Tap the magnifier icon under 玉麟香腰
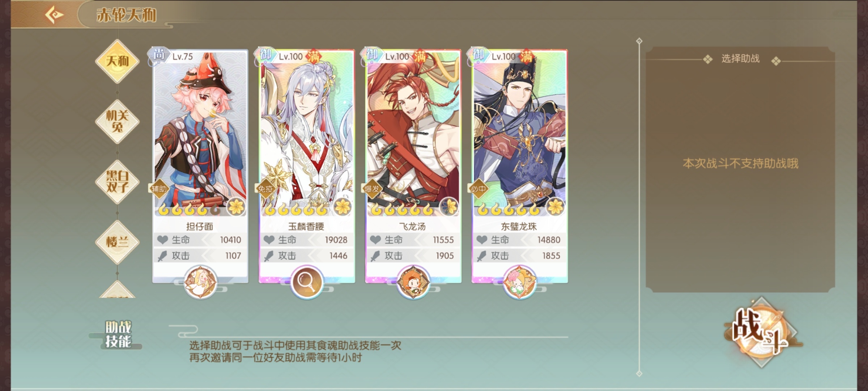Image resolution: width=868 pixels, height=391 pixels. pos(307,282)
